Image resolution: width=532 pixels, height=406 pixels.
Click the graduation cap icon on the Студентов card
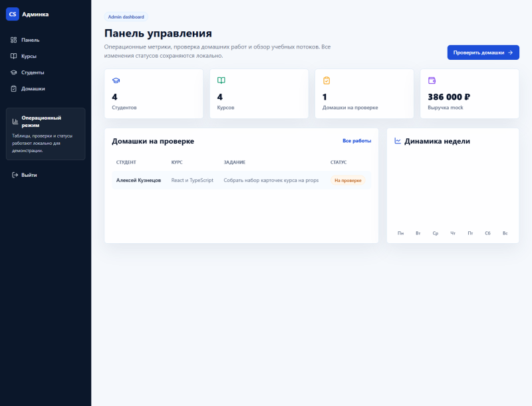(116, 80)
